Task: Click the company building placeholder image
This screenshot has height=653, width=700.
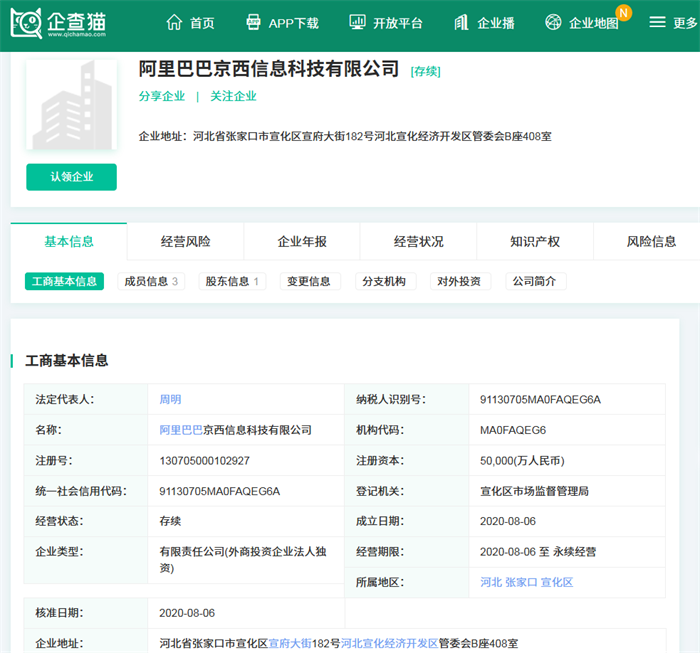Action: pos(71,104)
